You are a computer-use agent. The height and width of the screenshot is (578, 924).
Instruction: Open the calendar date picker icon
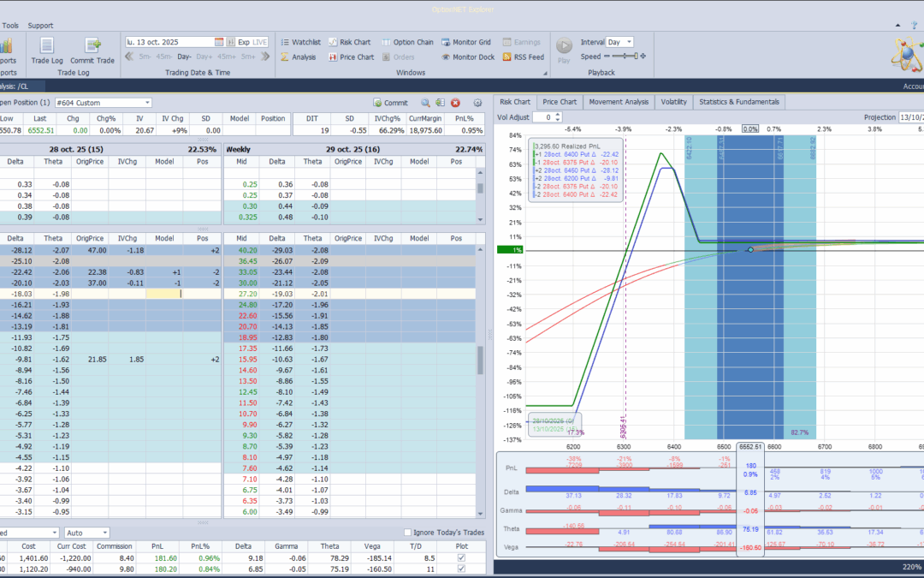[219, 42]
